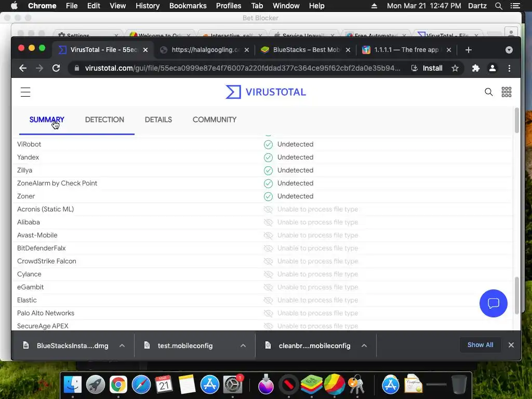The height and width of the screenshot is (399, 532).
Task: Bookmark this page with the star icon
Action: tap(455, 68)
